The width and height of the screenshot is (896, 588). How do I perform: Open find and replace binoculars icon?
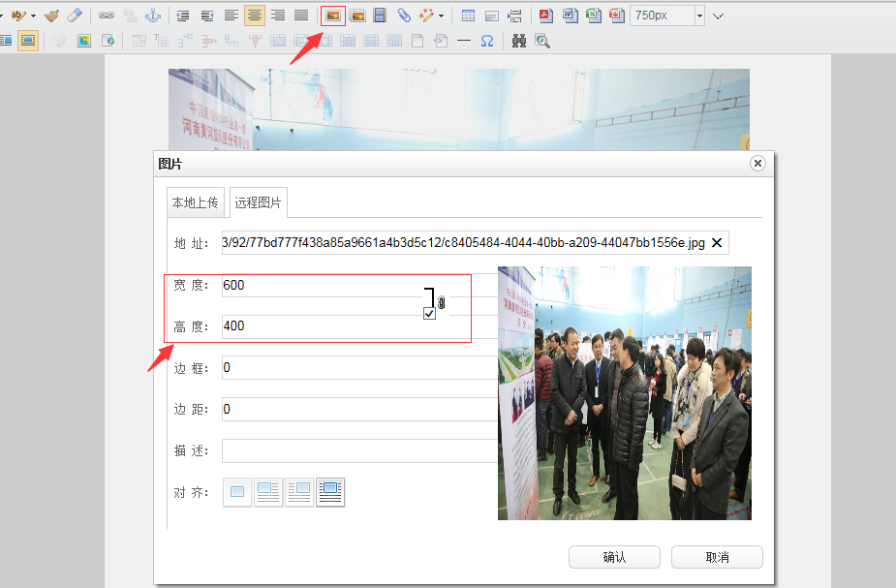coord(518,41)
